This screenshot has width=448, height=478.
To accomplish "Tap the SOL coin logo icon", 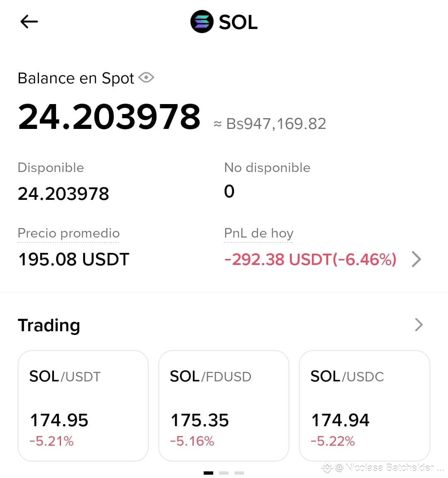I will coord(202,22).
